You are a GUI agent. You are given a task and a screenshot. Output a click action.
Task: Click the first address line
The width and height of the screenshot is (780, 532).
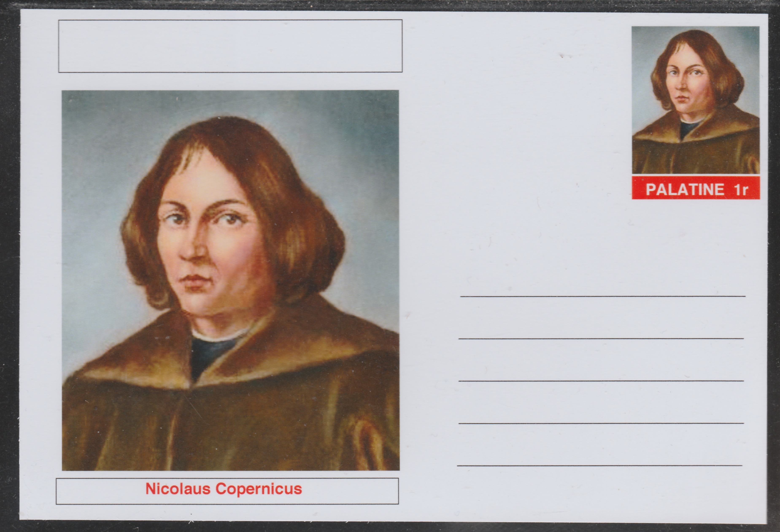603,296
